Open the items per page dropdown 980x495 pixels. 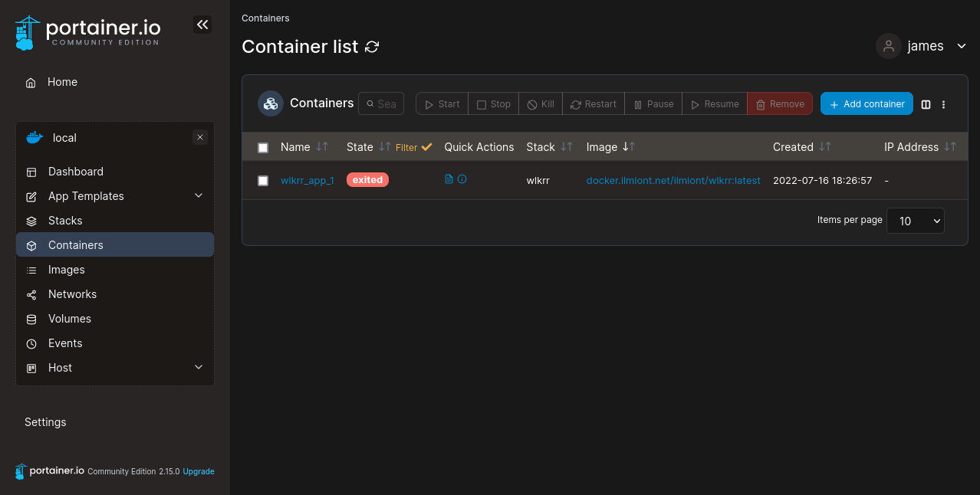click(915, 221)
